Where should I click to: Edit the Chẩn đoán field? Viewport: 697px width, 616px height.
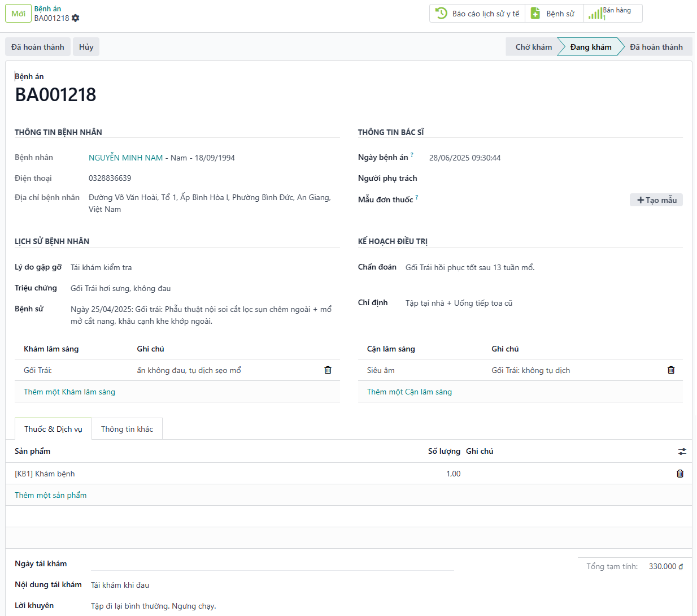point(544,267)
